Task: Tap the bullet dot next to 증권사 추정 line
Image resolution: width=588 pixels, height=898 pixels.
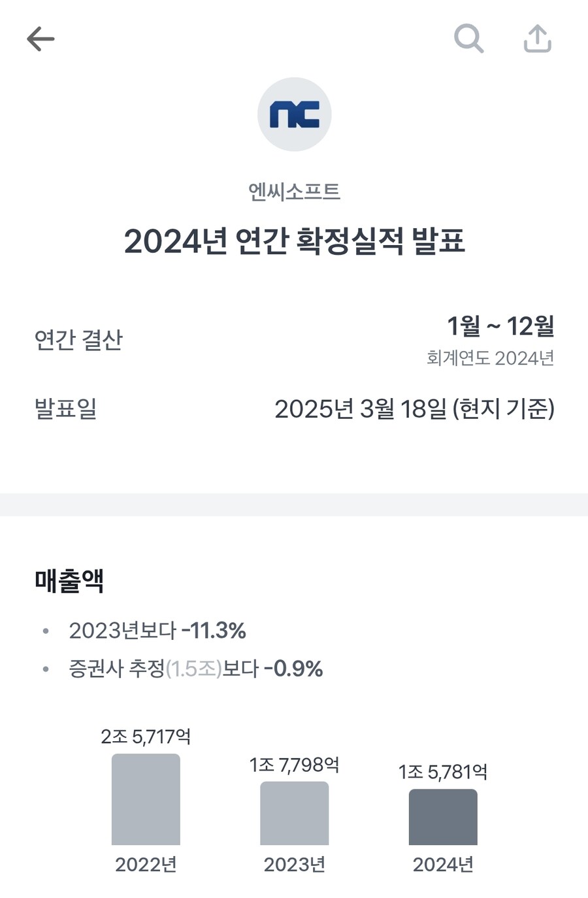Action: [44, 669]
